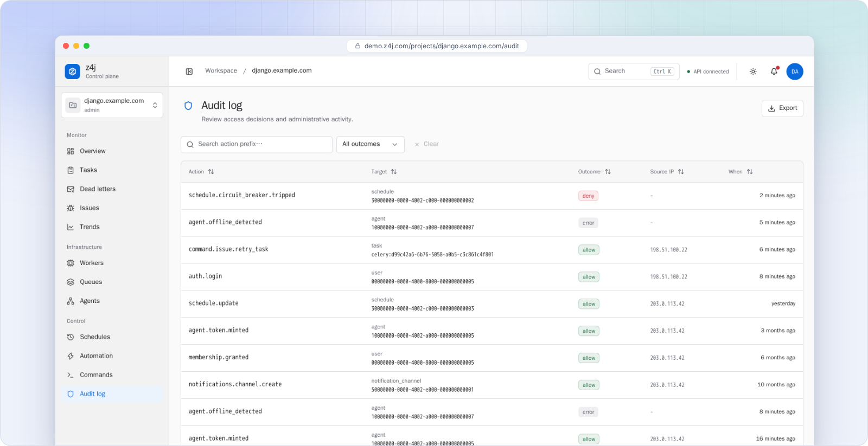Select command.issue.retry_task action text
Image resolution: width=868 pixels, height=446 pixels.
[228, 249]
